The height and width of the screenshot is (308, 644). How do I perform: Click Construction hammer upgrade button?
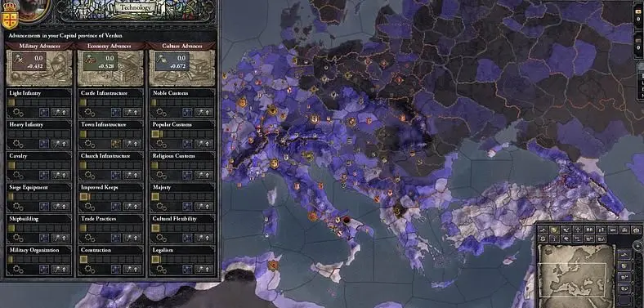coord(132,270)
